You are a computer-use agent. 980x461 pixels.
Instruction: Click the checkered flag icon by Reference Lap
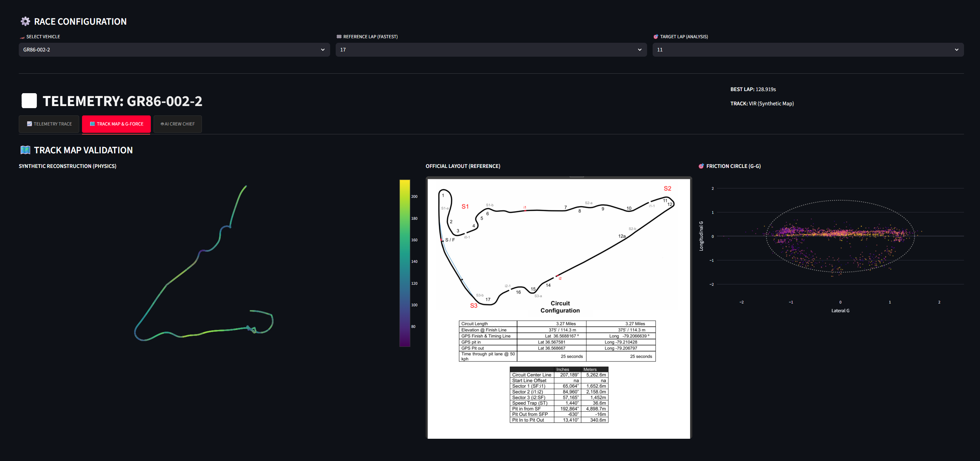point(338,37)
